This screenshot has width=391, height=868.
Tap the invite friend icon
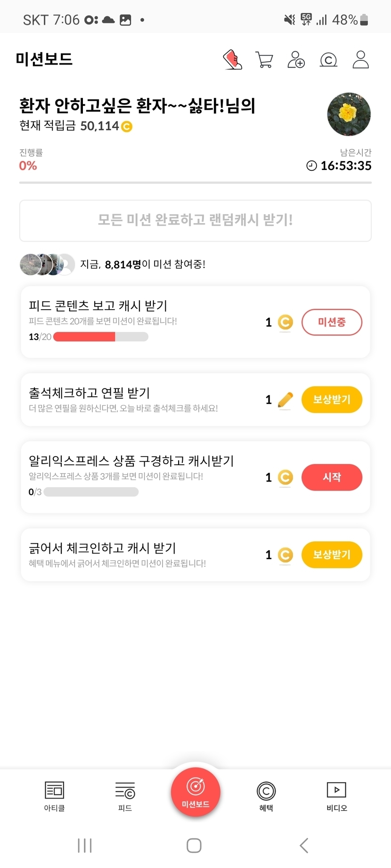[x=296, y=60]
